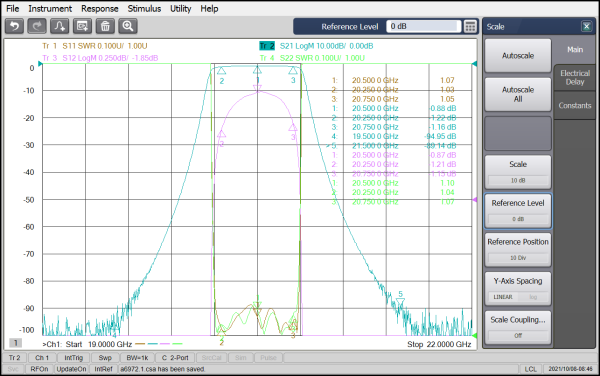This screenshot has height=376, width=600.
Task: Close the Scale panel
Action: 586,26
